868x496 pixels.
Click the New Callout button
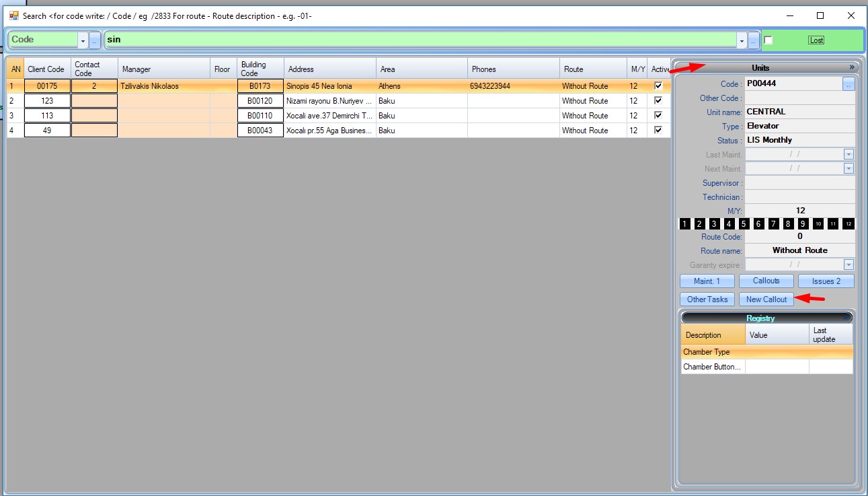coord(766,299)
